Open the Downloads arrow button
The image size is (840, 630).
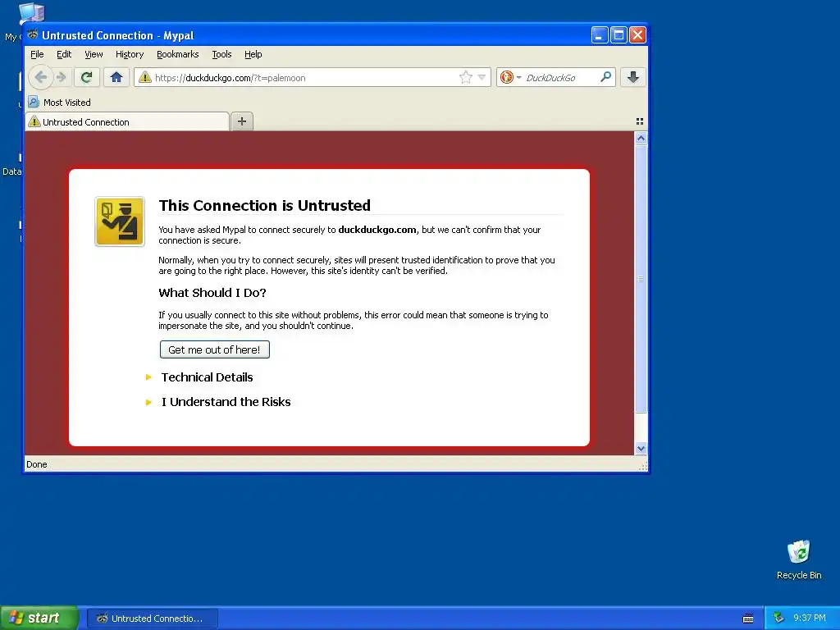[x=632, y=77]
